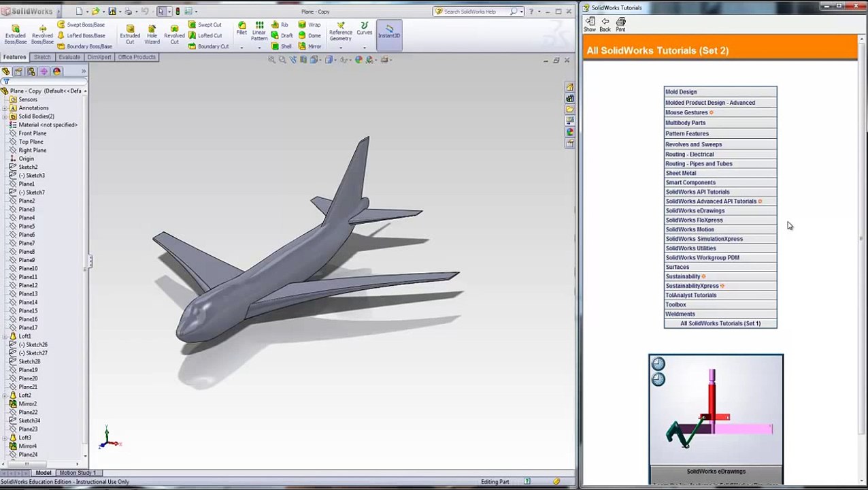Click the Zoom to Fit icon

(x=272, y=60)
